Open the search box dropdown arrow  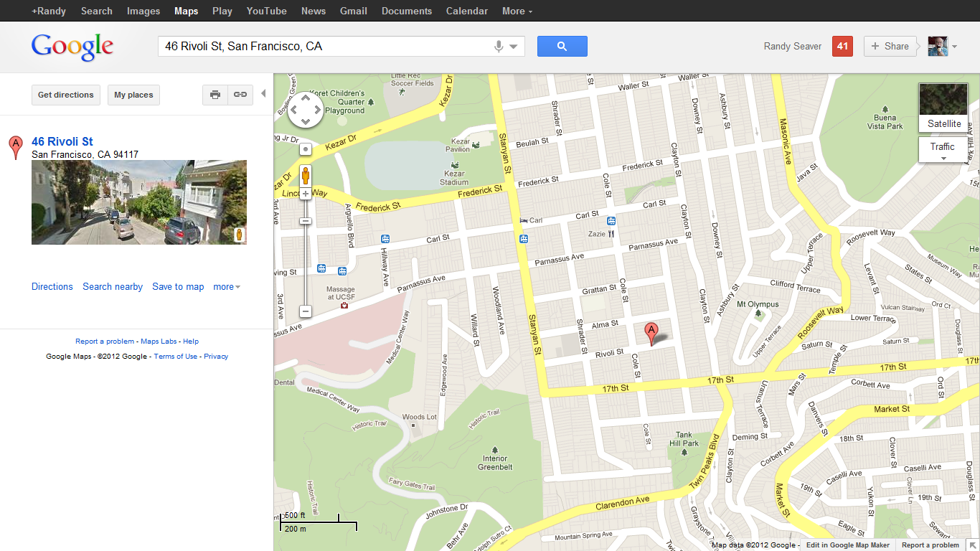coord(514,47)
